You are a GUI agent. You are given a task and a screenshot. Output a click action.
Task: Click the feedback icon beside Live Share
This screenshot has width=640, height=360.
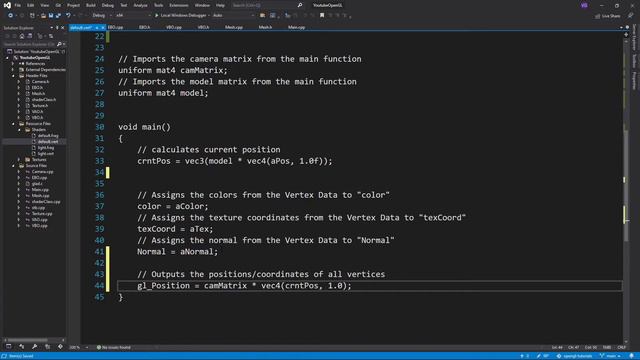[x=631, y=16]
